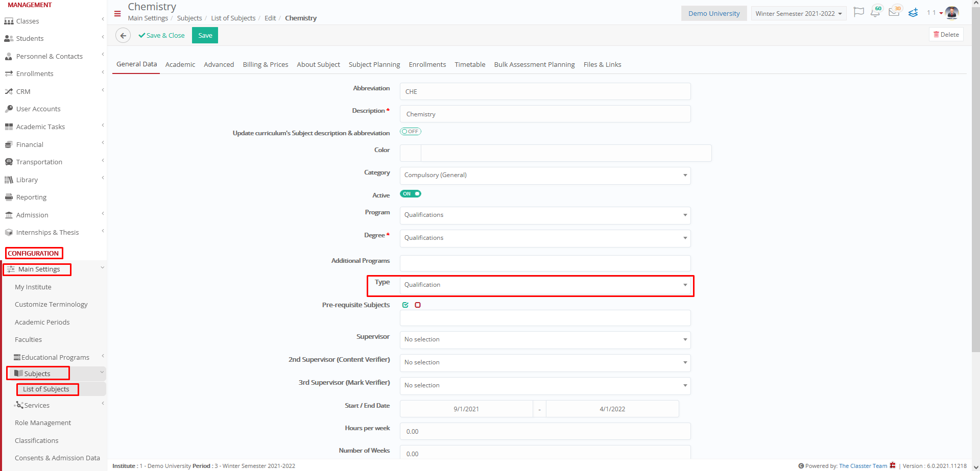Open the Category dropdown
Screen dimensions: 980x471
click(545, 176)
